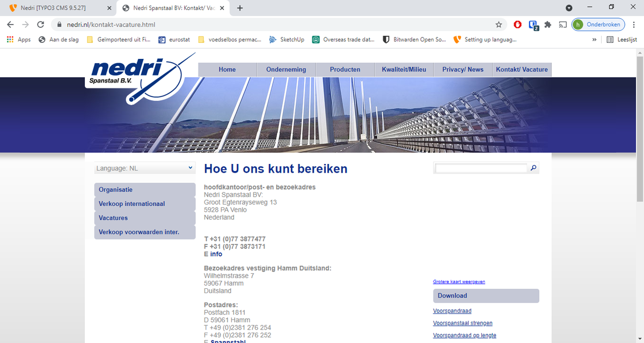
Task: Bookmark this page with star icon
Action: pyautogui.click(x=499, y=25)
